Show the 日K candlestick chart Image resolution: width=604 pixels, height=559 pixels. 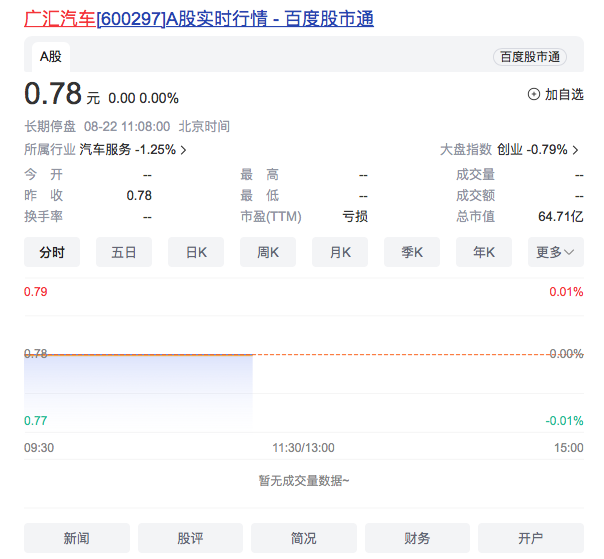[196, 252]
